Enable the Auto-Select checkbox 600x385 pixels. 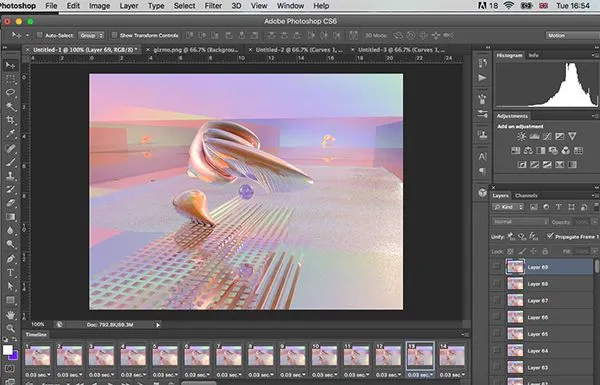(x=39, y=35)
